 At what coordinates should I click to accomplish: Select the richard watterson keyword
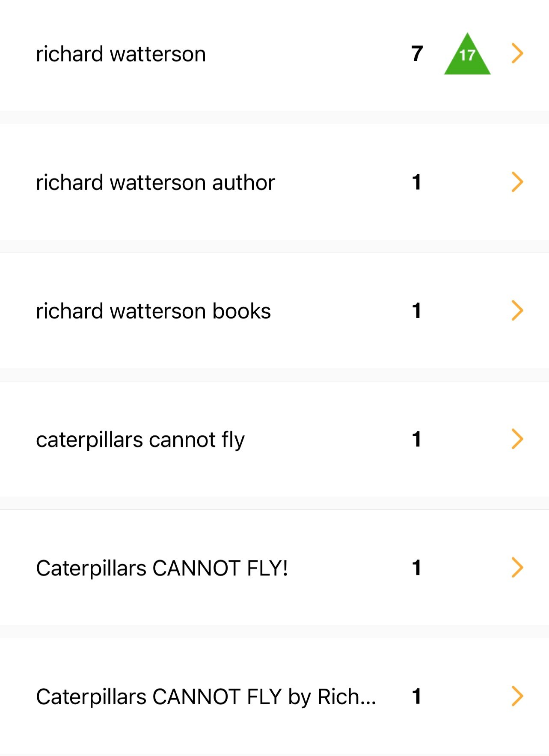[x=121, y=54]
